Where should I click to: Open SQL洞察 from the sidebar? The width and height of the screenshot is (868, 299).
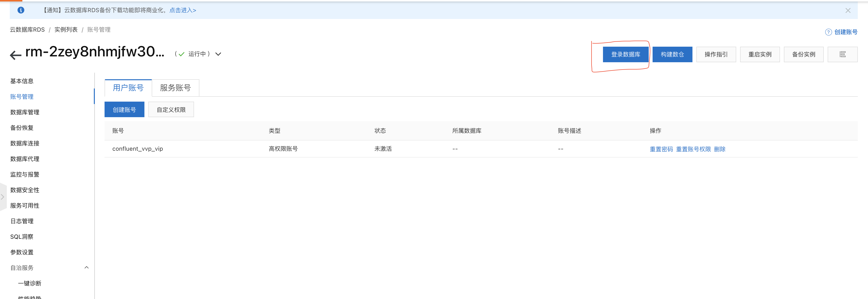pyautogui.click(x=22, y=237)
